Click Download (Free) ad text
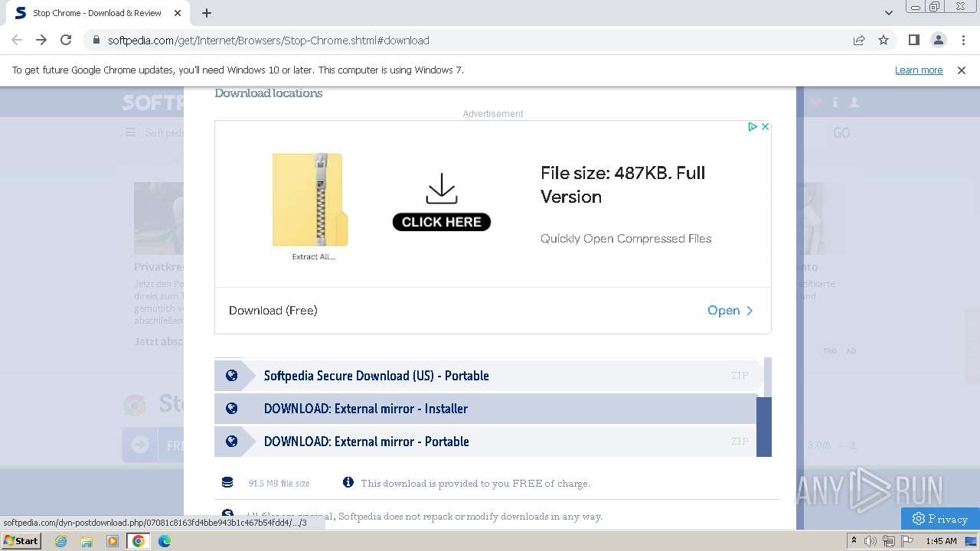Image resolution: width=980 pixels, height=551 pixels. point(273,311)
